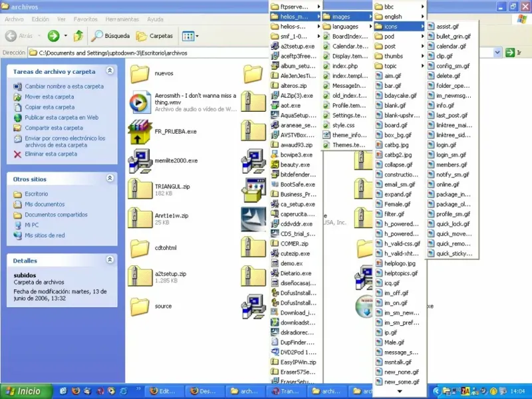Click the assist.gif menu entry

(452, 26)
